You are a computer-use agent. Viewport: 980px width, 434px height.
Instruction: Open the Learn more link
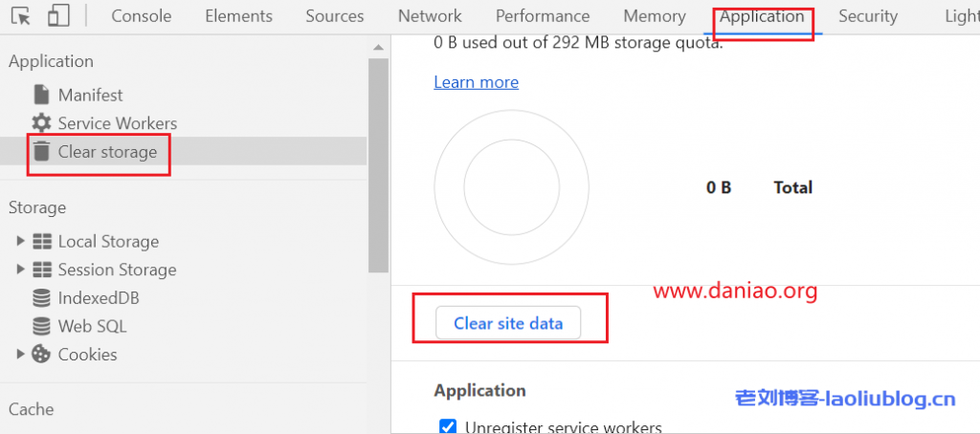(476, 82)
